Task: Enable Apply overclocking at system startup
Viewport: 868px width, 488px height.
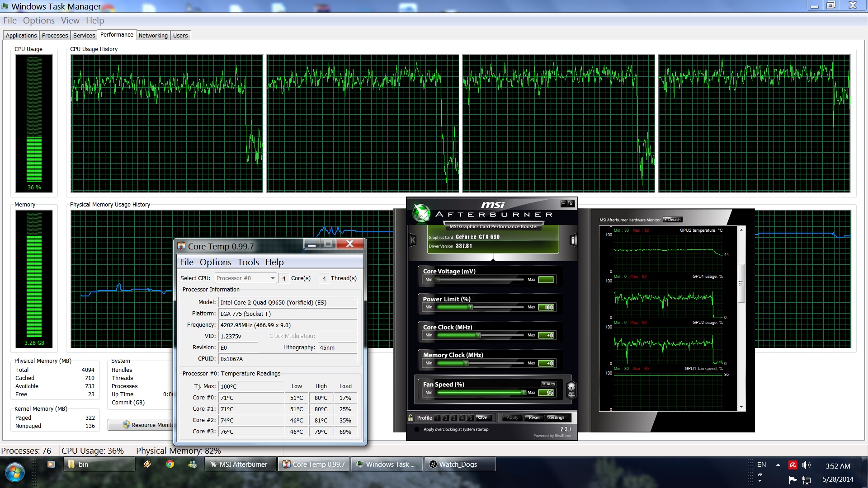Action: [x=417, y=430]
